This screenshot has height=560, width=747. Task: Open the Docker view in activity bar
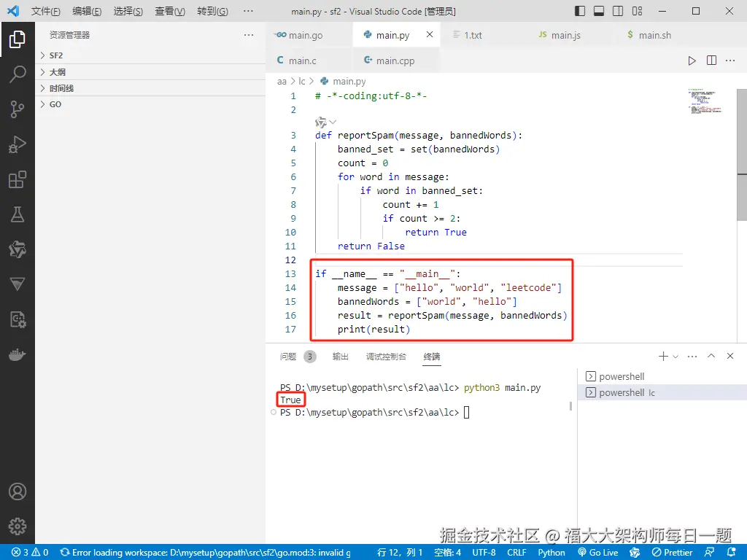18,355
